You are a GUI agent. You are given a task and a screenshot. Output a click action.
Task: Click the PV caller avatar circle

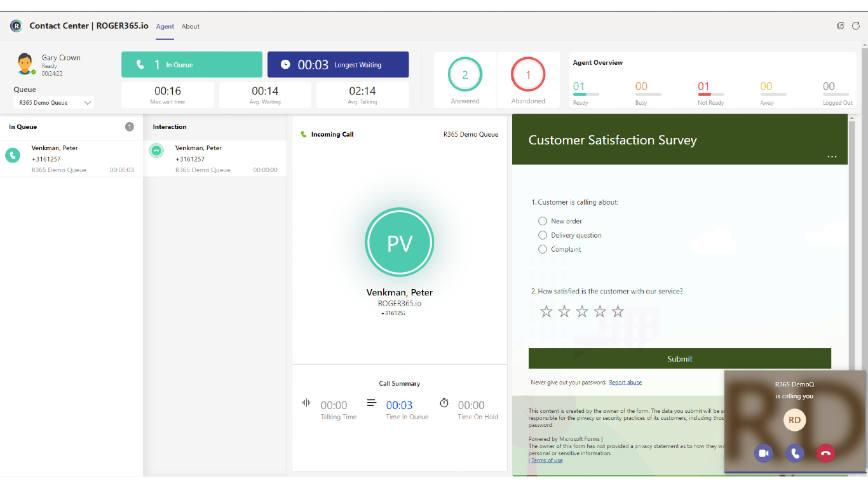point(399,242)
